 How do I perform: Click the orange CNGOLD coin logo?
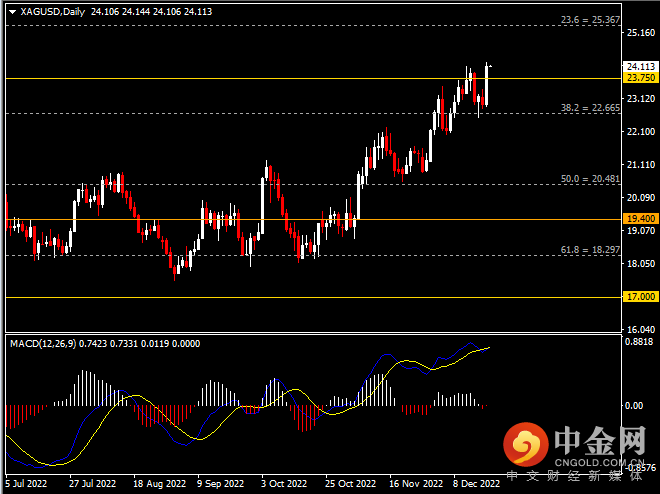pos(523,444)
